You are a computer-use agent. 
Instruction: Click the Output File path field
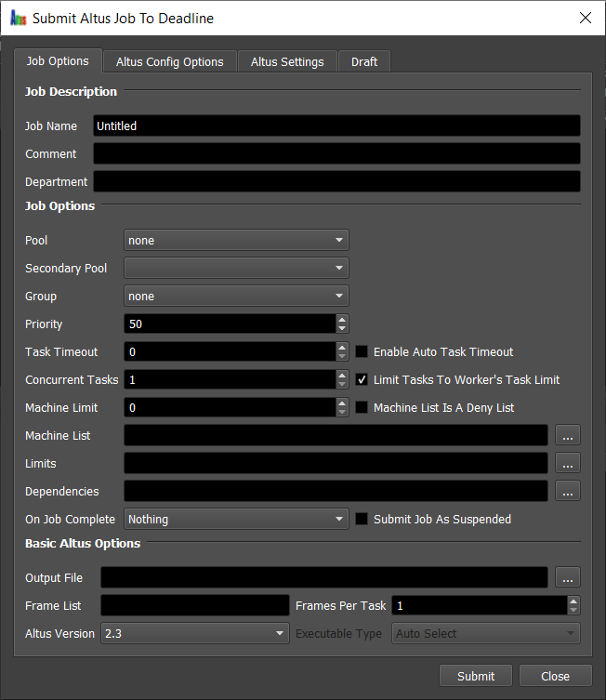pos(324,577)
